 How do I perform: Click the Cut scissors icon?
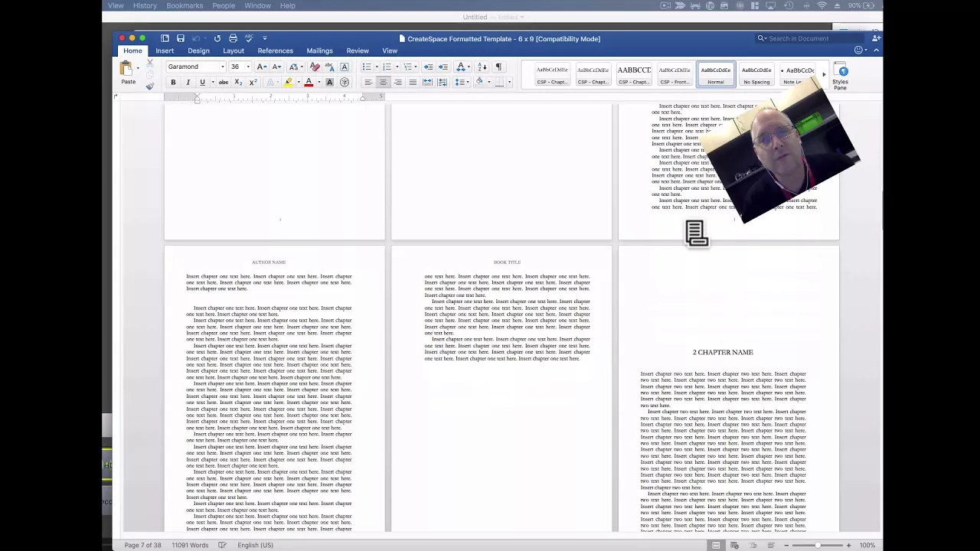pyautogui.click(x=150, y=63)
